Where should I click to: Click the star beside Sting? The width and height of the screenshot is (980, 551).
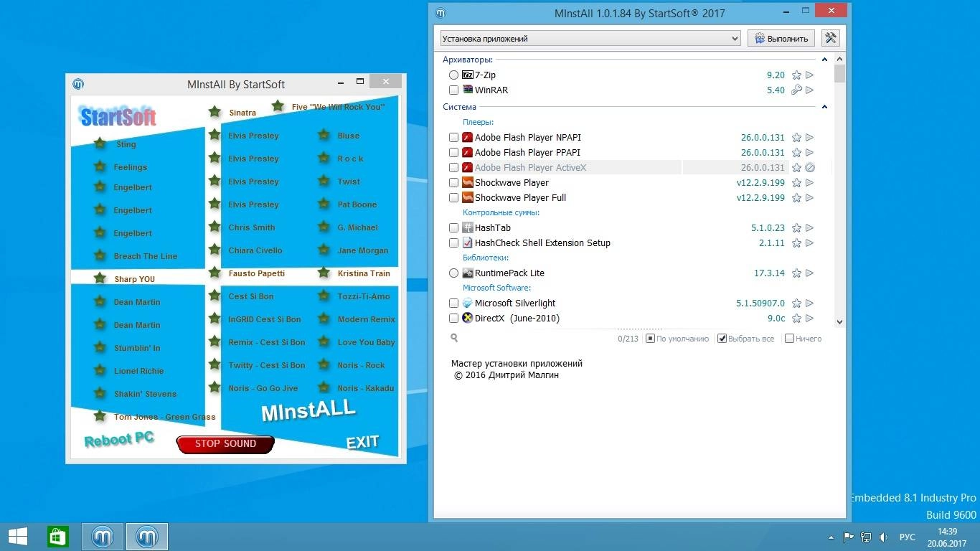point(100,143)
